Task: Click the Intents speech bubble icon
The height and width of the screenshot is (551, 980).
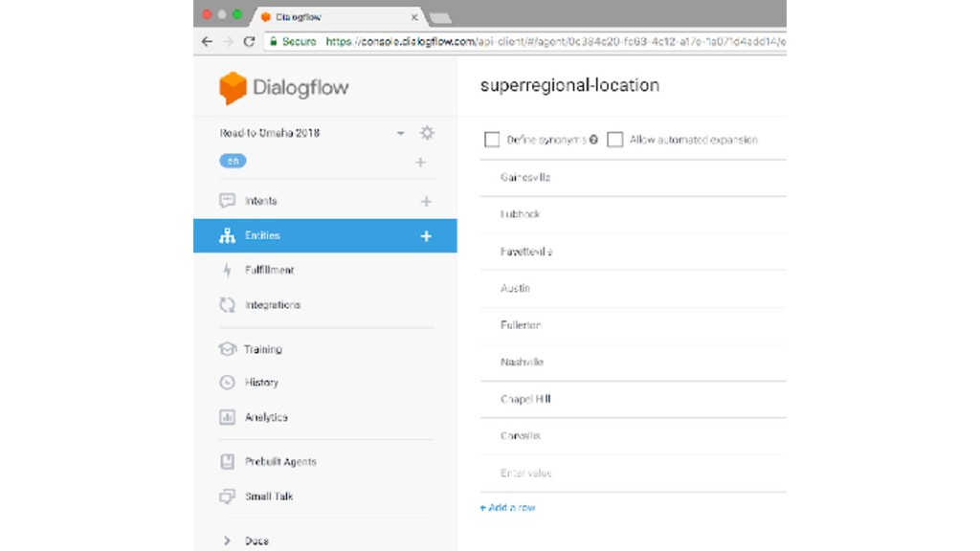Action: point(227,201)
